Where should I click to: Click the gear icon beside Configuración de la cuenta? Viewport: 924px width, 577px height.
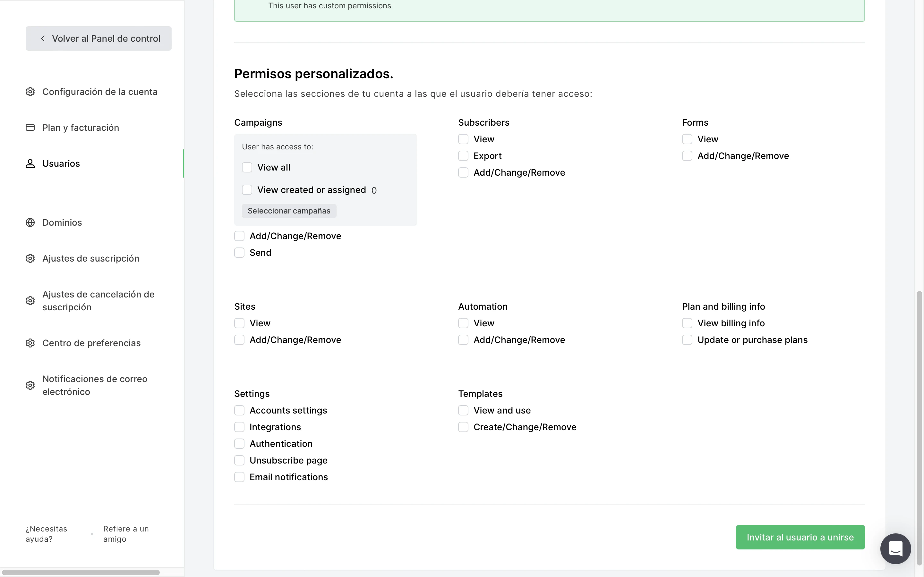point(30,92)
